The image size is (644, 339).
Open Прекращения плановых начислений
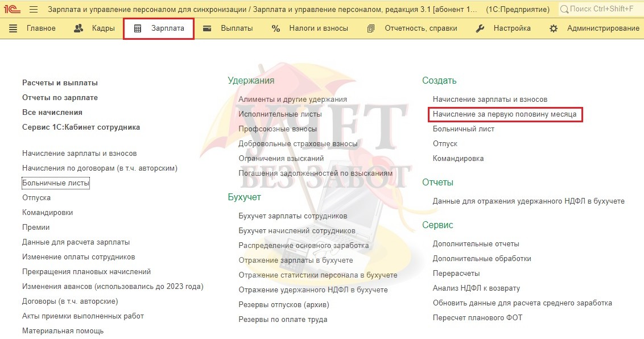click(86, 272)
